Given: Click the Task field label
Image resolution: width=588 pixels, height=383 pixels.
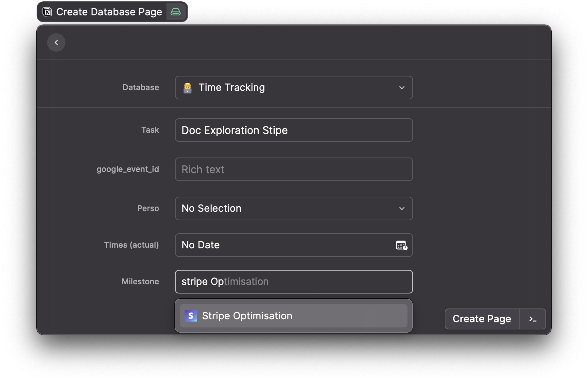Looking at the screenshot, I should pos(150,130).
